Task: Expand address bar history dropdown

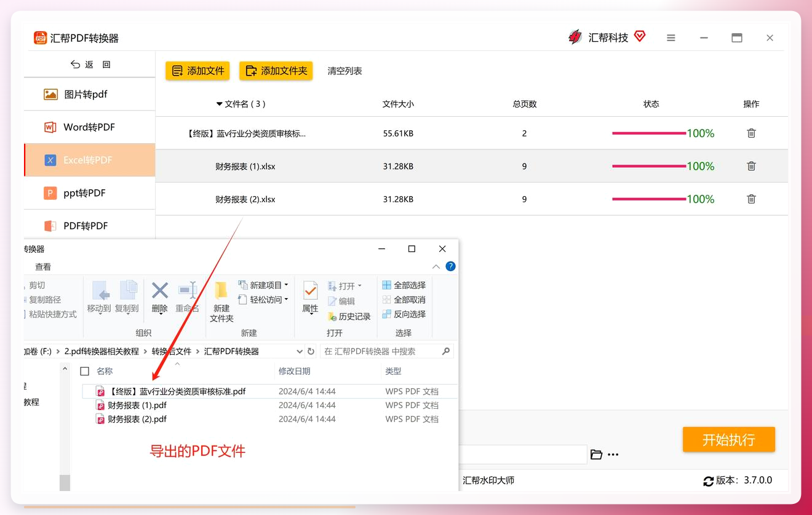Action: point(300,352)
